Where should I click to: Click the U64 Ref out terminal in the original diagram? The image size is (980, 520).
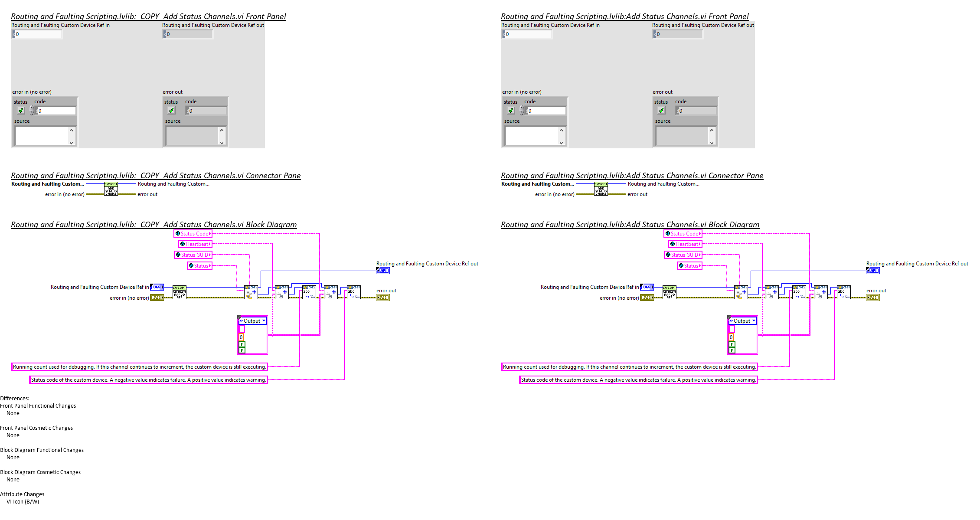point(872,271)
